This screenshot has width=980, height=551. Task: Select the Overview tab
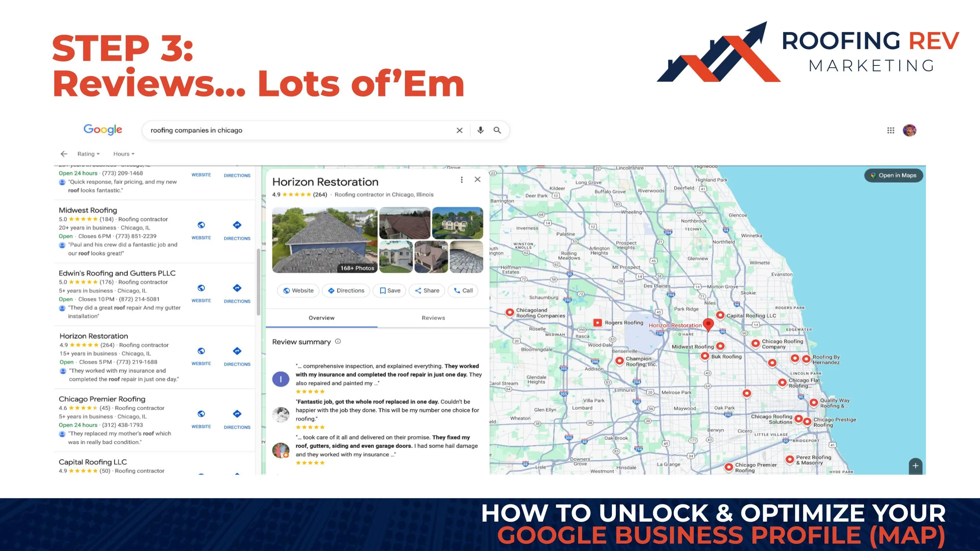tap(321, 318)
